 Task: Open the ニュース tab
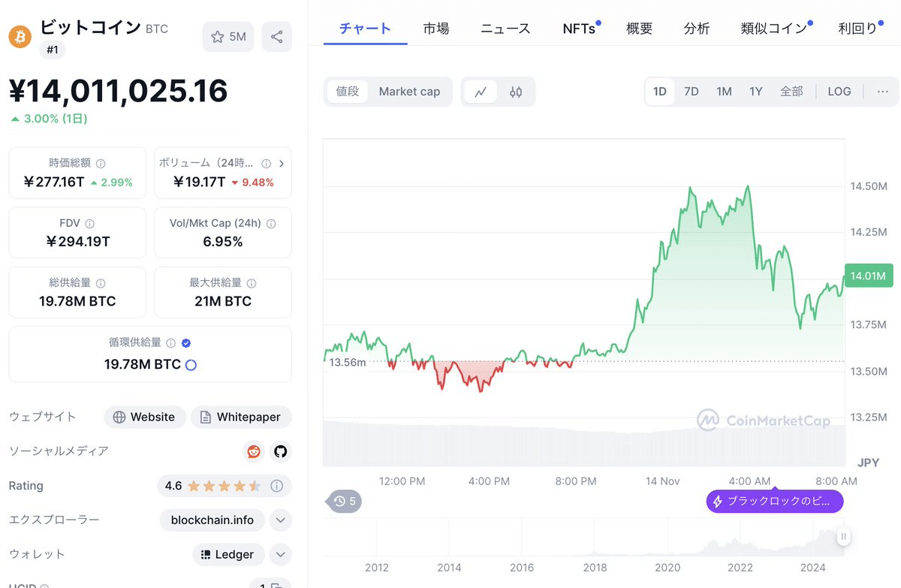[505, 29]
